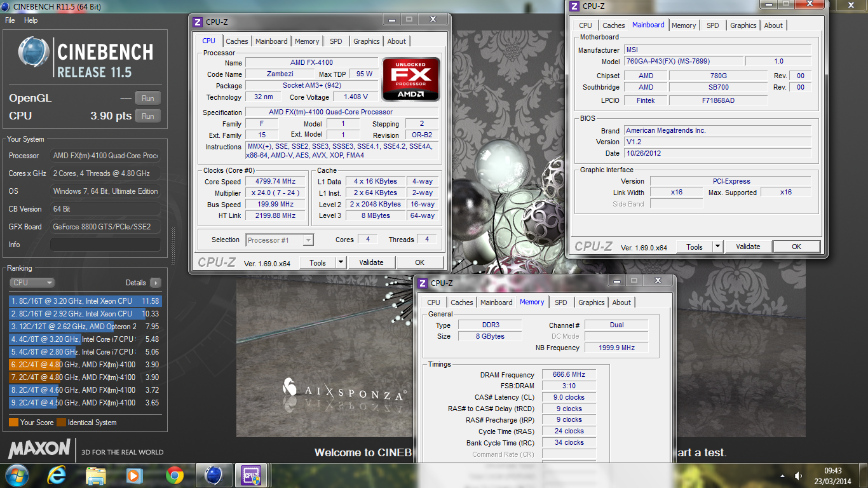Open Internet Explorer from taskbar
Screen dimensions: 868x488
click(57, 475)
